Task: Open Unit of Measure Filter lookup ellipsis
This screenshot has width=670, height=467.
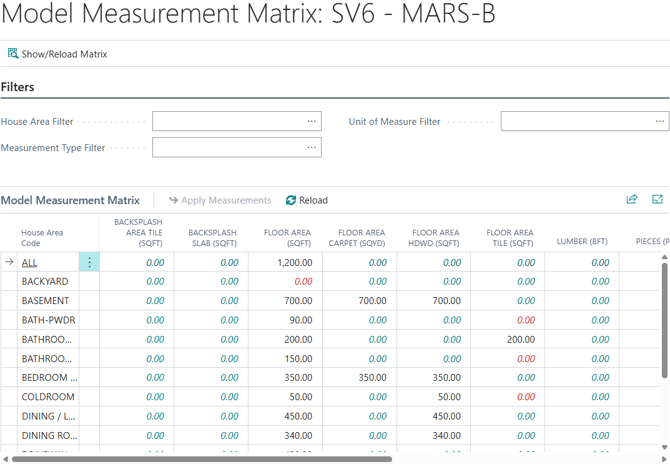Action: 660,121
